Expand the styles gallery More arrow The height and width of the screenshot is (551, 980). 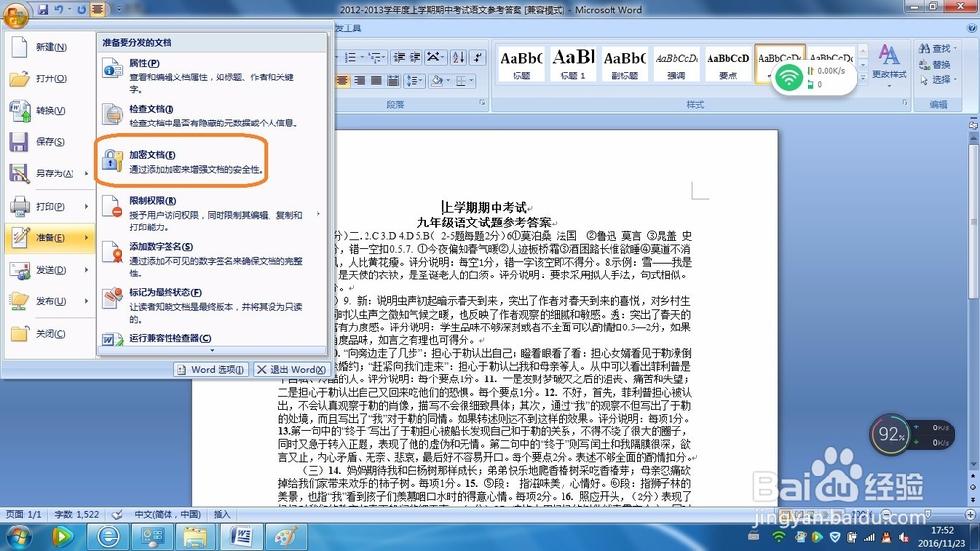pos(863,77)
